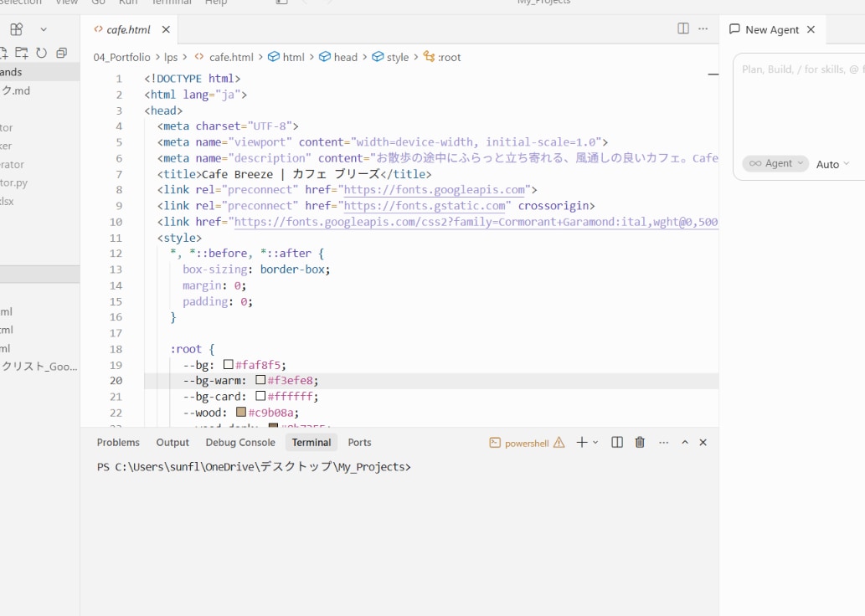865x616 pixels.
Task: Expand the sidebar view chevron dropdown
Action: tap(44, 30)
